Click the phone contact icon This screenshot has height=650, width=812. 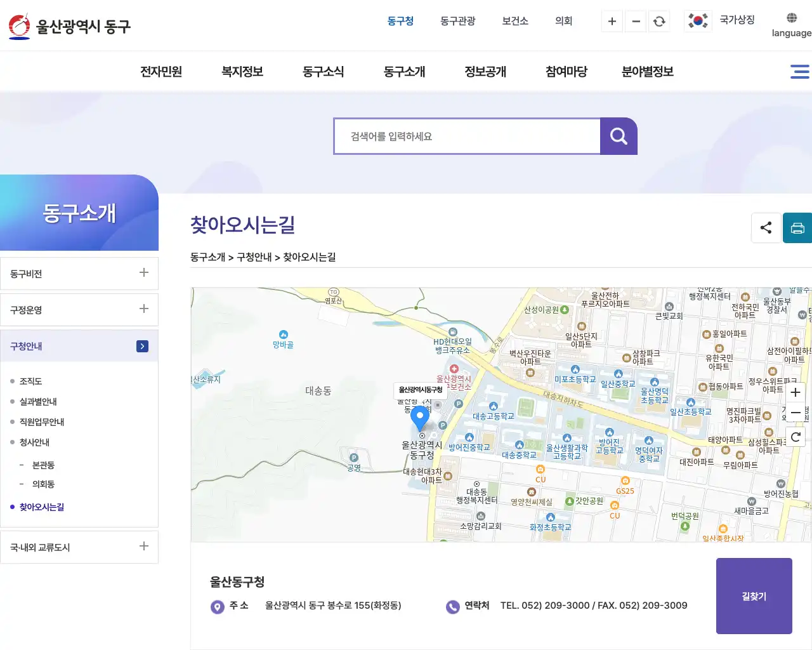pos(452,607)
